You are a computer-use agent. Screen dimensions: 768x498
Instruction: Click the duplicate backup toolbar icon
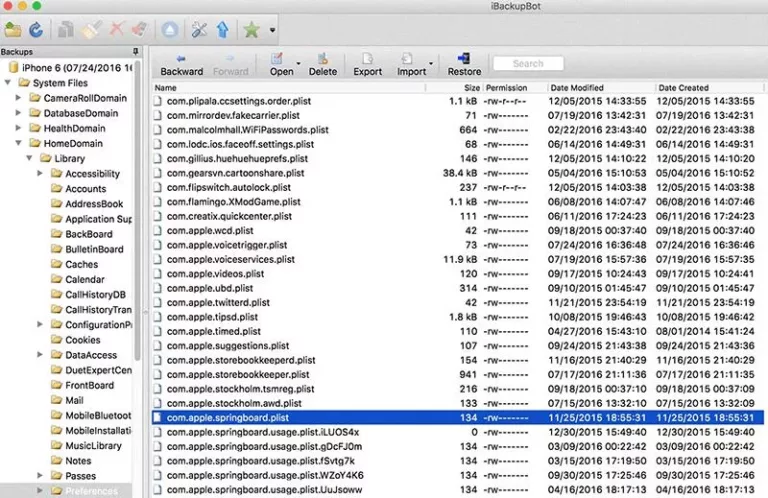pos(66,30)
